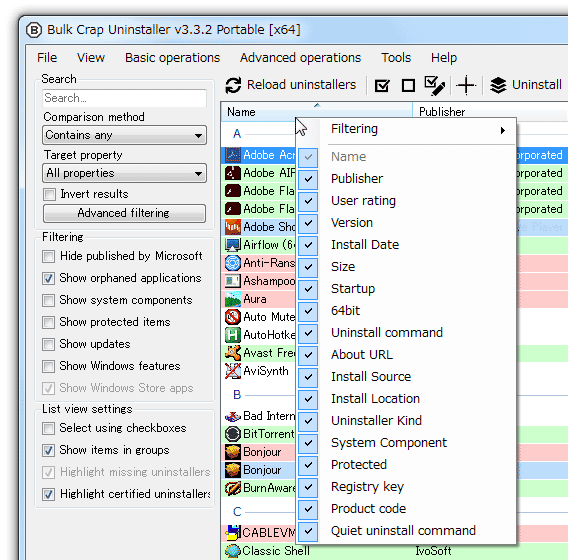Click into the Search input field
This screenshot has width=568, height=560.
coord(124,98)
